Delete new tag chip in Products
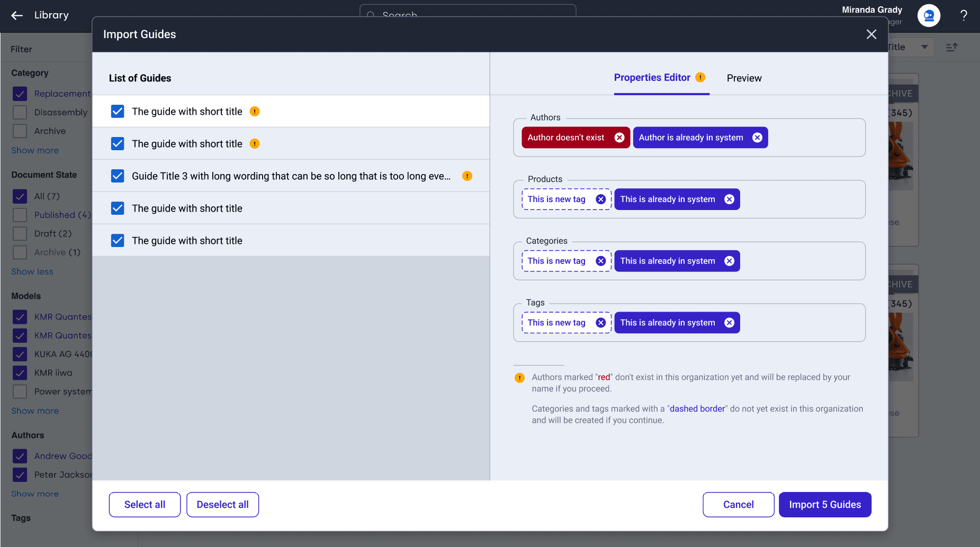This screenshot has height=547, width=980. tap(600, 199)
